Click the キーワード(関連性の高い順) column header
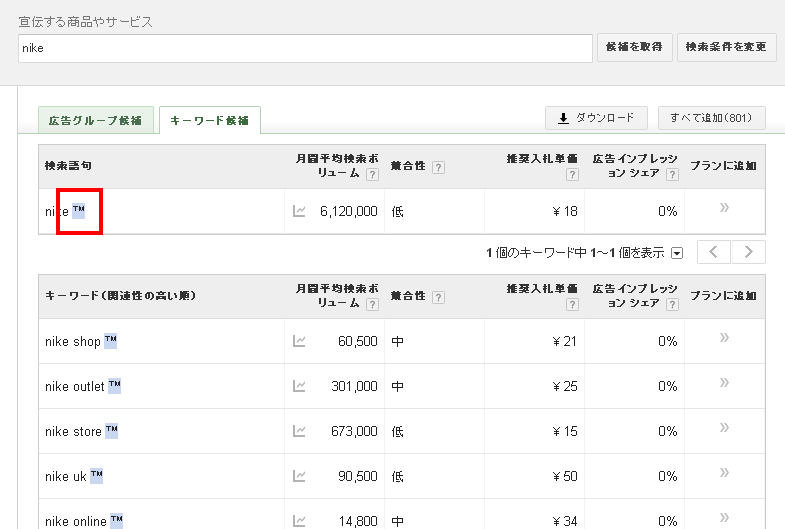This screenshot has width=785, height=529. [x=121, y=296]
